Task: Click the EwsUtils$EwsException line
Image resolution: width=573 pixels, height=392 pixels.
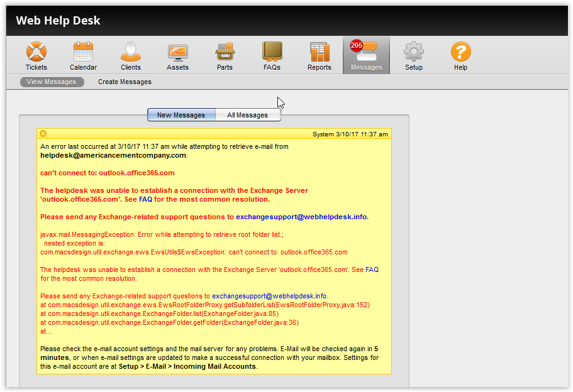Action: pos(194,252)
